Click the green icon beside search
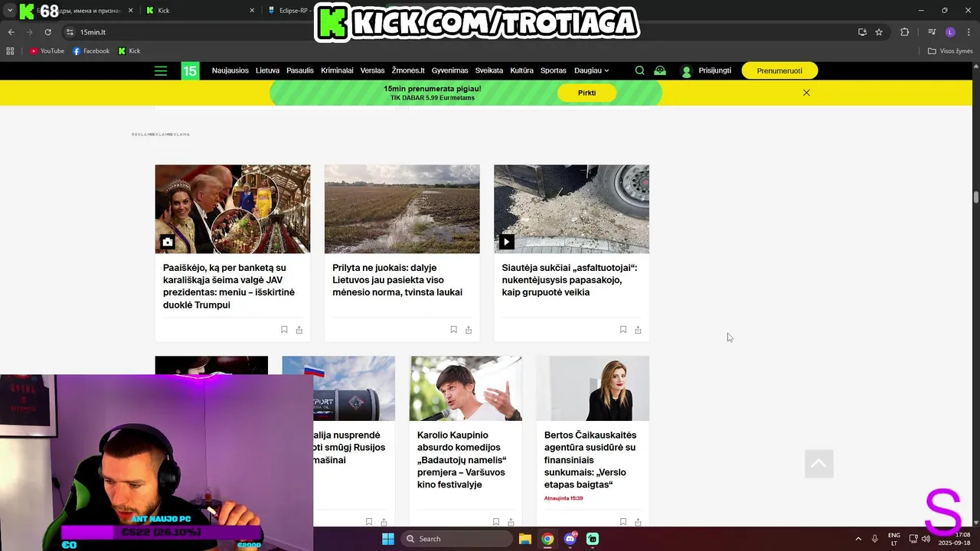 [660, 70]
